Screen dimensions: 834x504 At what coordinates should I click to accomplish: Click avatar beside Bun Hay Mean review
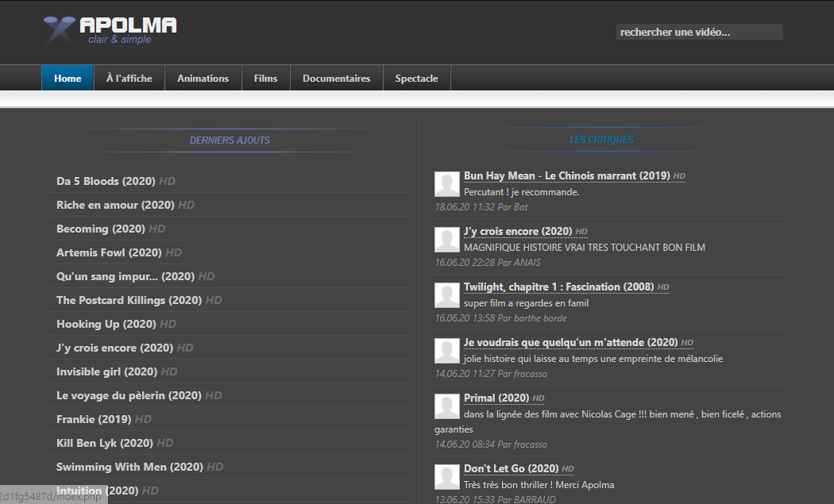point(447,183)
